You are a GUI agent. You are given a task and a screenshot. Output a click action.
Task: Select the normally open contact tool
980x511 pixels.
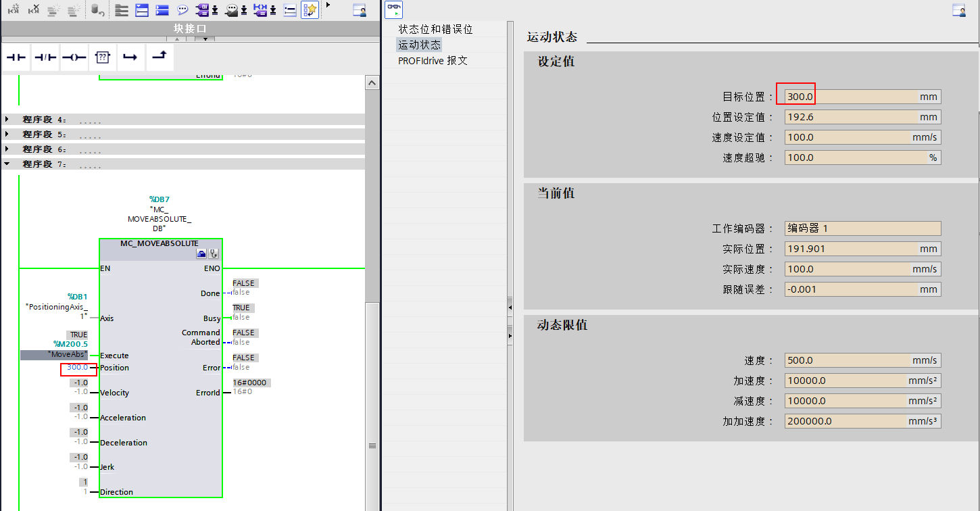point(16,57)
